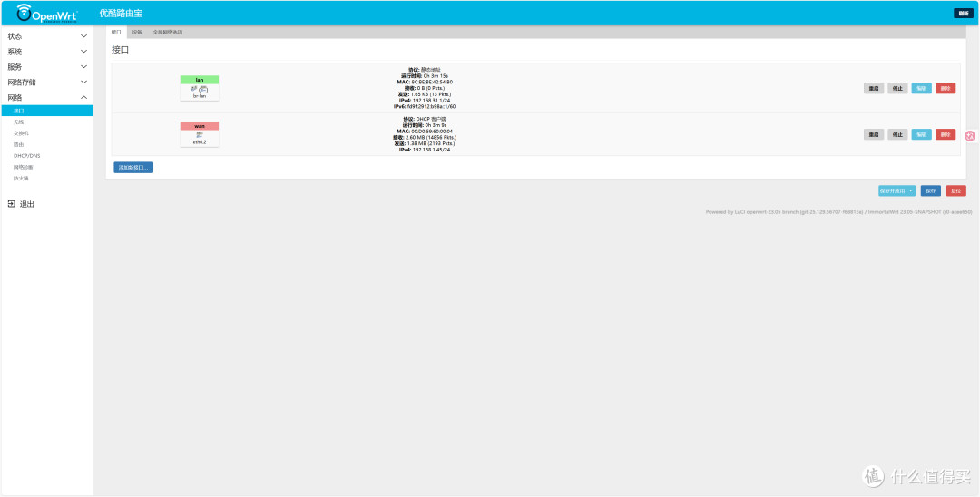Expand the 服务 menu section
This screenshot has width=980, height=497.
click(47, 67)
